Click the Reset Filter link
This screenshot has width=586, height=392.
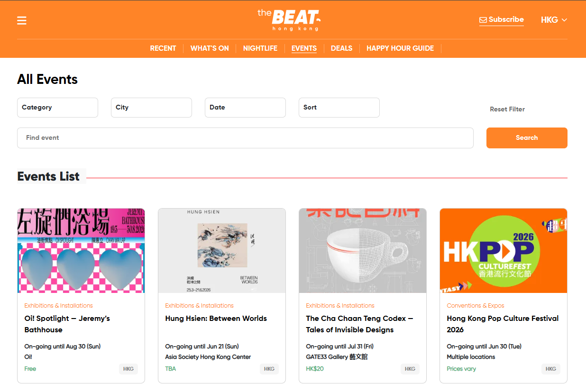[507, 109]
